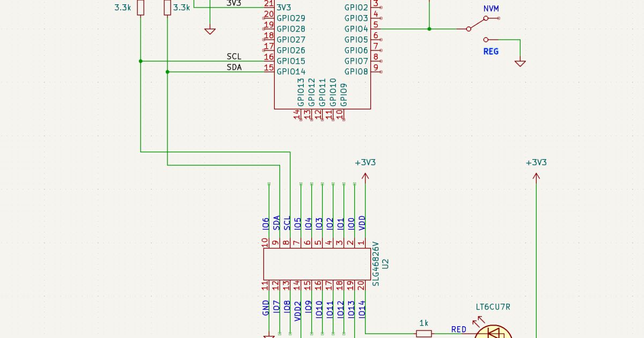Click the REG switch position label

pos(491,52)
